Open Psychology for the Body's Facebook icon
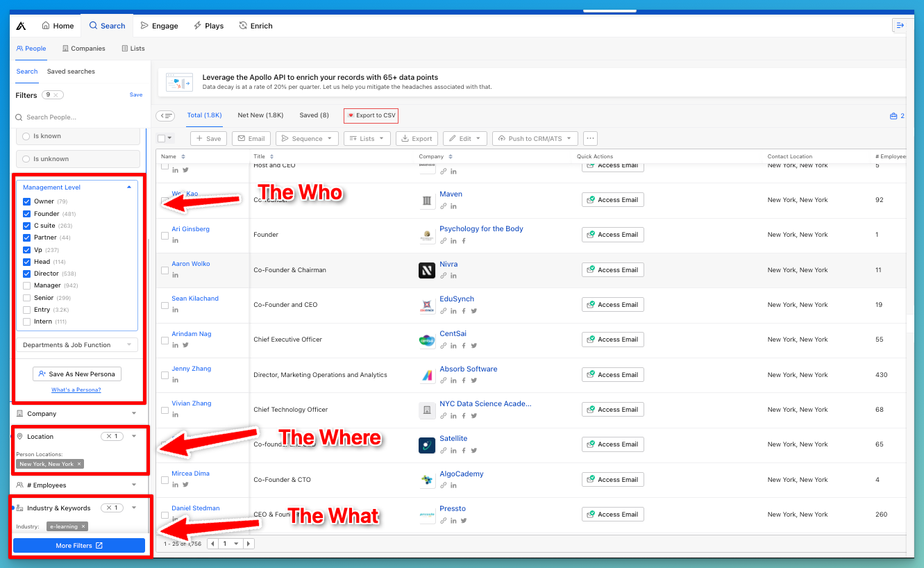 [x=463, y=241]
